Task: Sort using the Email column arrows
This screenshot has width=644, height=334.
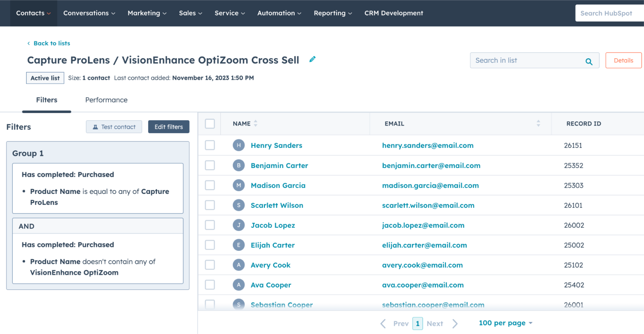Action: pos(538,124)
